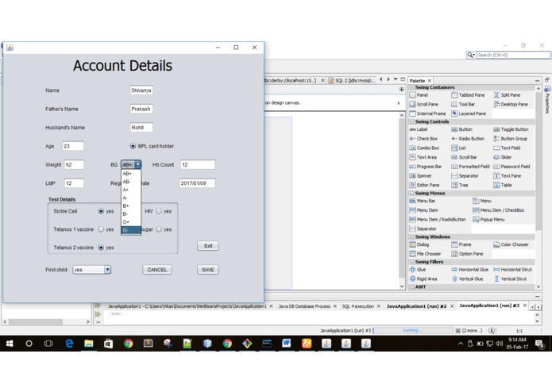Viewport: 552px width, 392px height.
Task: Select the Tabbed Pane palette item
Action: tap(468, 95)
